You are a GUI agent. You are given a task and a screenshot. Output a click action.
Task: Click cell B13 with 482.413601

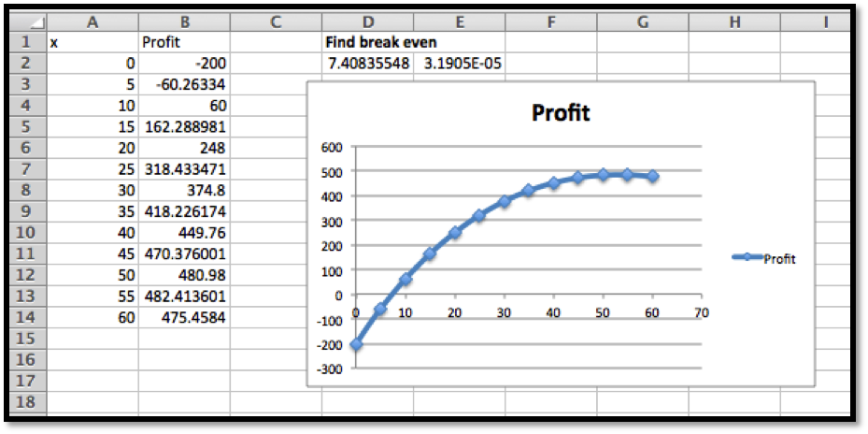pos(183,297)
